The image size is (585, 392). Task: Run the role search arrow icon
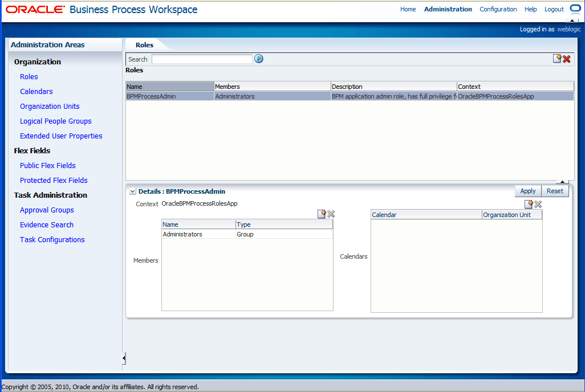pos(258,59)
